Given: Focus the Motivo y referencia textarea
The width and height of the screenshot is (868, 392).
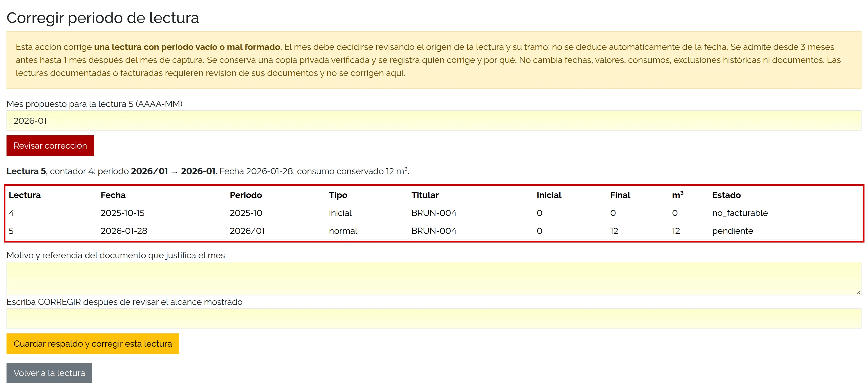Looking at the screenshot, I should tap(434, 278).
